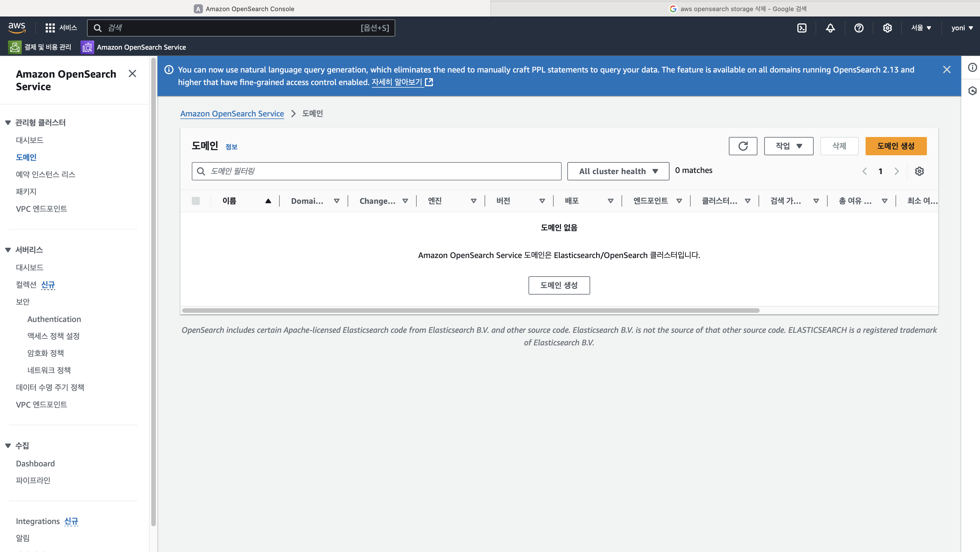Click the search magnifier in the top search bar

(x=98, y=28)
